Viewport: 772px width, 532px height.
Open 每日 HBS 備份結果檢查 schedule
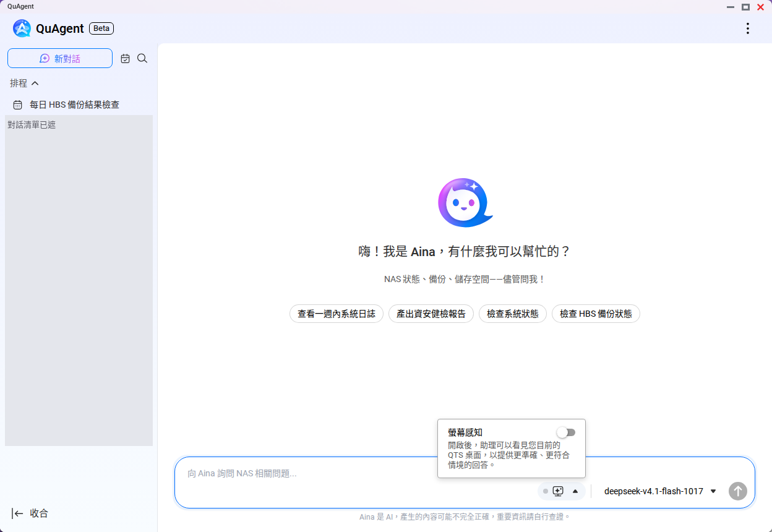click(x=79, y=105)
